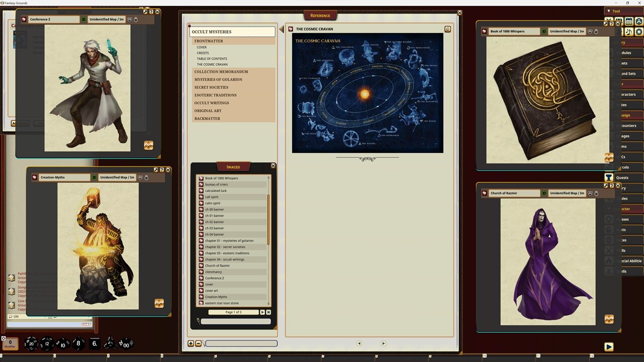Click the next page arrow in the Reference footer
The width and height of the screenshot is (644, 362).
click(x=383, y=343)
